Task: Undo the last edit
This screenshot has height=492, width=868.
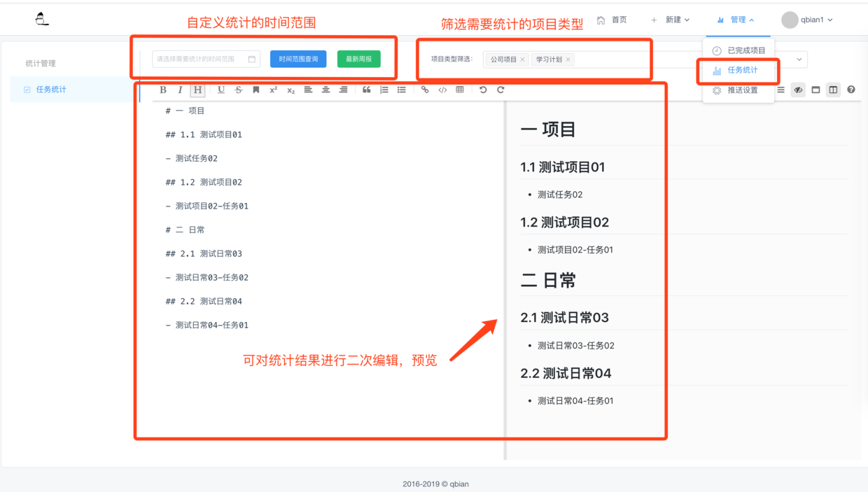Action: [483, 90]
